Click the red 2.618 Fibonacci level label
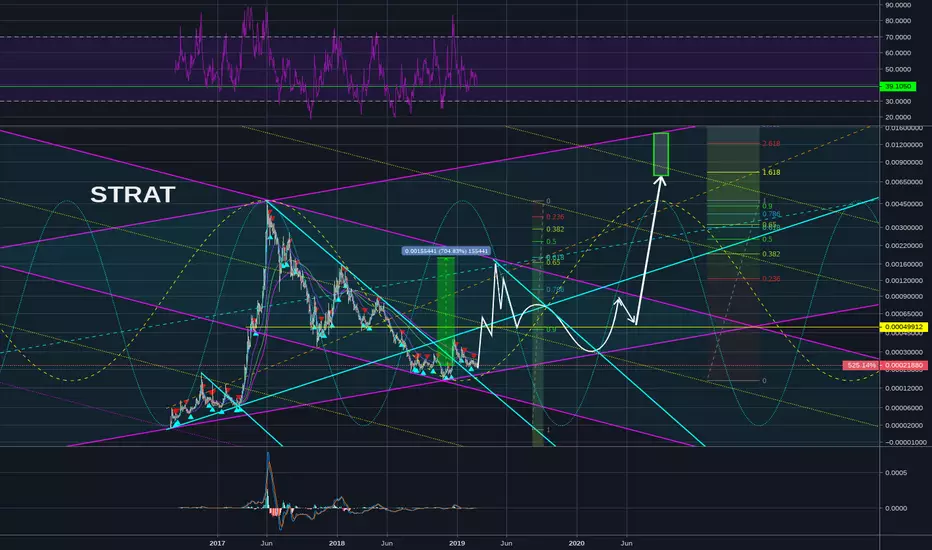This screenshot has height=550, width=932. (771, 143)
